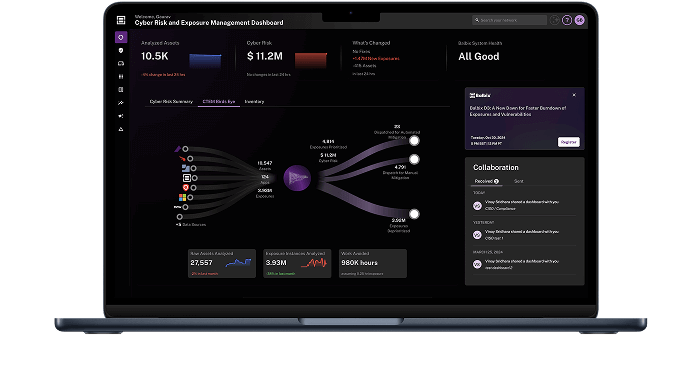
Task: Open the bottom triangle icon in the sidebar
Action: (x=121, y=129)
